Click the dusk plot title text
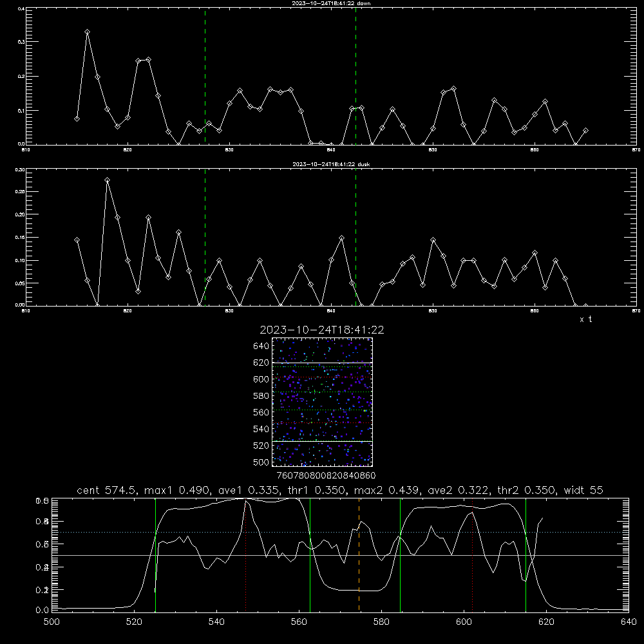The height and width of the screenshot is (644, 644). [331, 164]
